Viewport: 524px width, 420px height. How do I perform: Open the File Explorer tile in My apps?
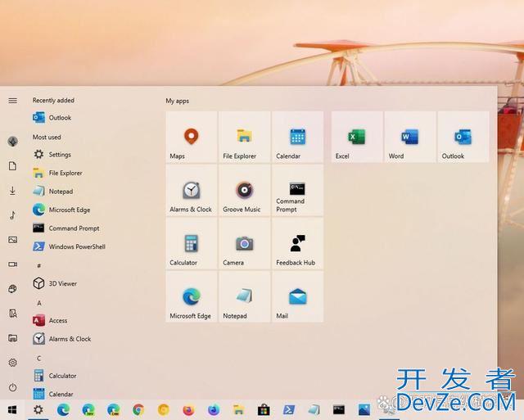pyautogui.click(x=245, y=137)
